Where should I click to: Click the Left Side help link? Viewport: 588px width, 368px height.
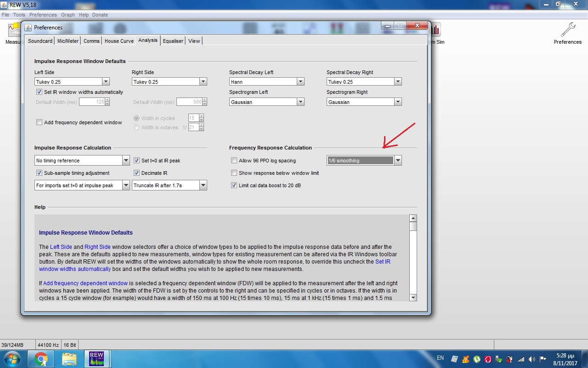[x=60, y=247]
